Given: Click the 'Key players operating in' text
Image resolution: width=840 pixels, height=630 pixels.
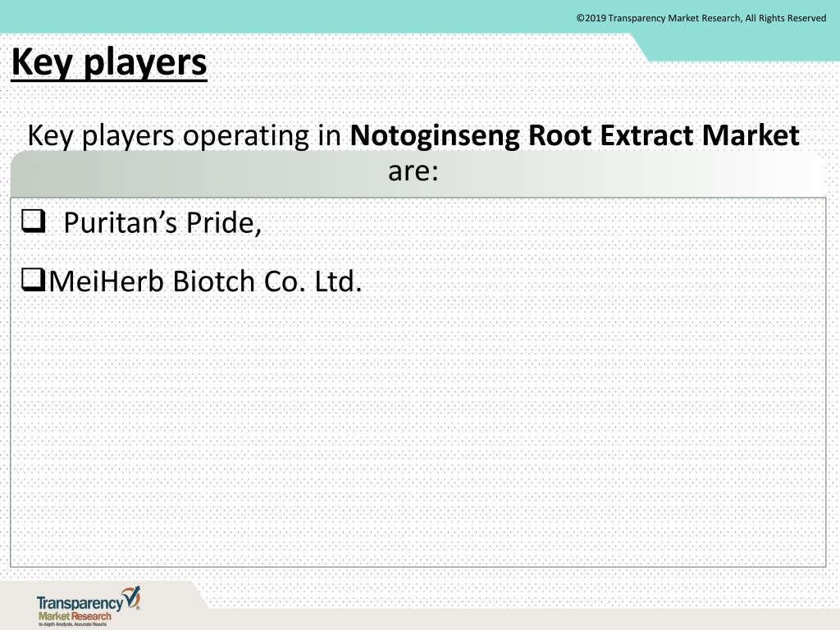Looking at the screenshot, I should coord(185,135).
